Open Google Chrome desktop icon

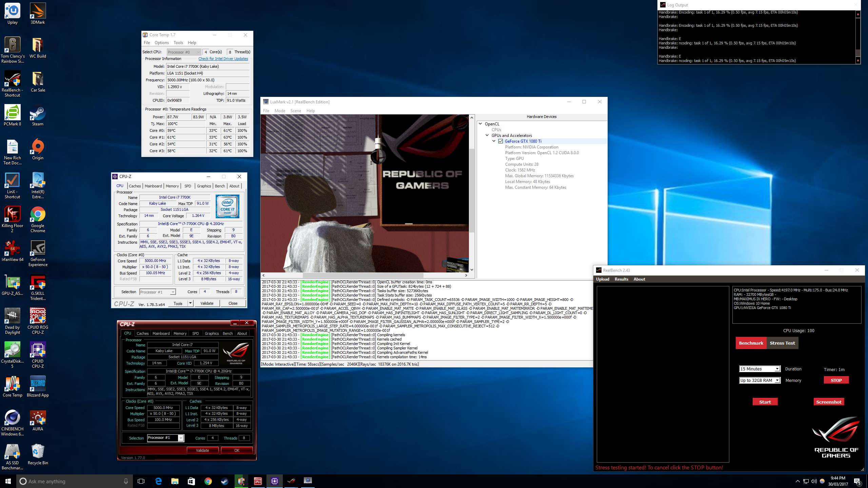click(x=38, y=219)
